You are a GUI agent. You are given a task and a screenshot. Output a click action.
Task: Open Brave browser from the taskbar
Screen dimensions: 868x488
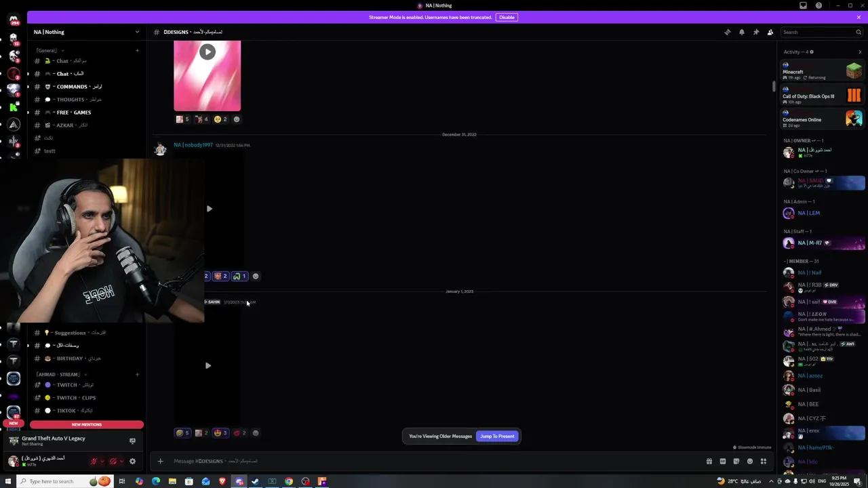click(x=222, y=482)
